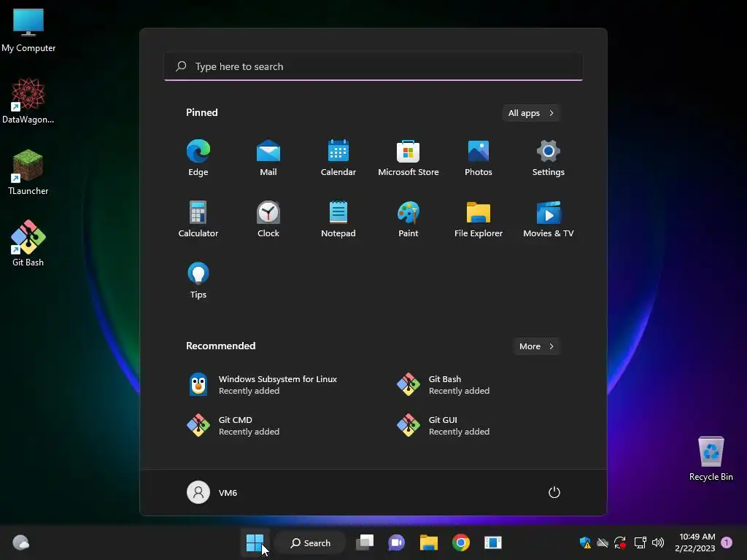Open the Power options button
The width and height of the screenshot is (747, 560).
[554, 492]
